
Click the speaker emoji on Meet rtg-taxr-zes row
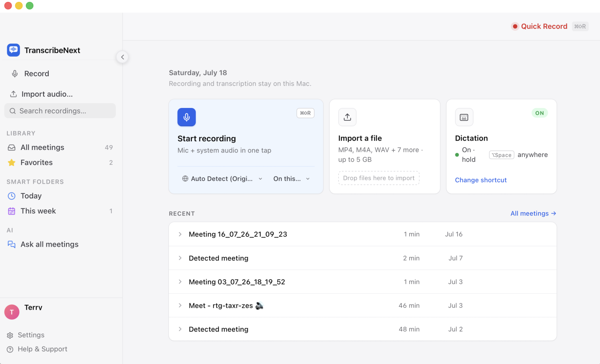click(259, 306)
